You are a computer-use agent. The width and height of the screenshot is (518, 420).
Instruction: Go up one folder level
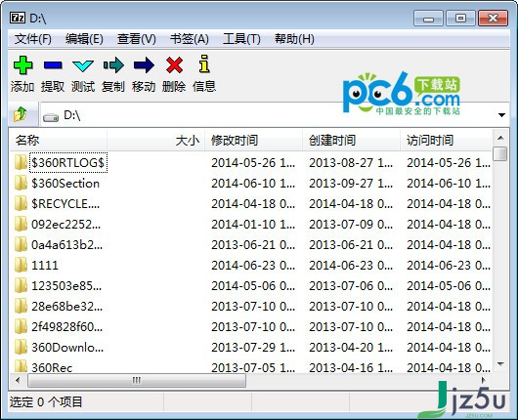point(21,114)
